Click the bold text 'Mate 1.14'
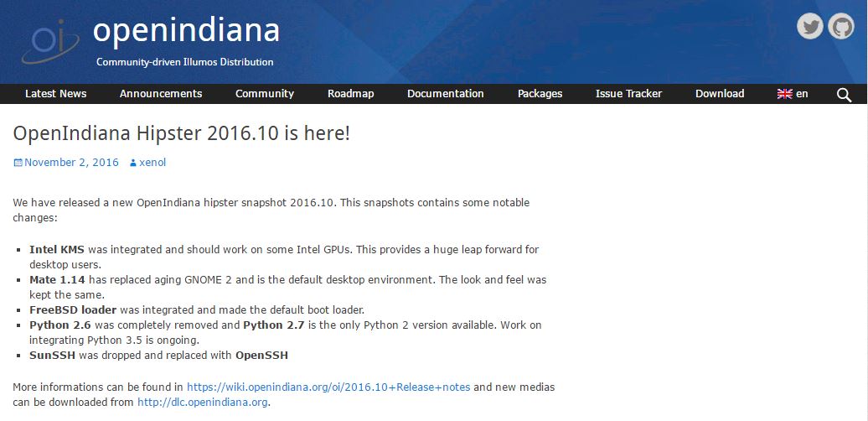 [x=57, y=280]
